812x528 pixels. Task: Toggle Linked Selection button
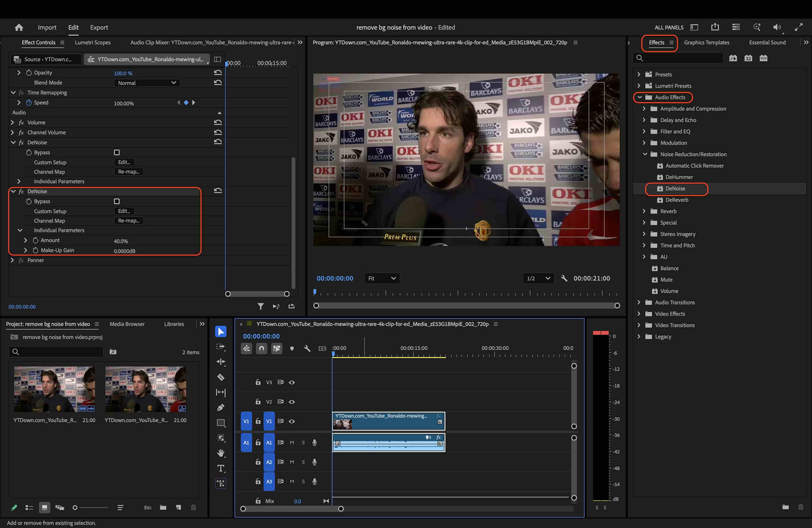tap(277, 348)
